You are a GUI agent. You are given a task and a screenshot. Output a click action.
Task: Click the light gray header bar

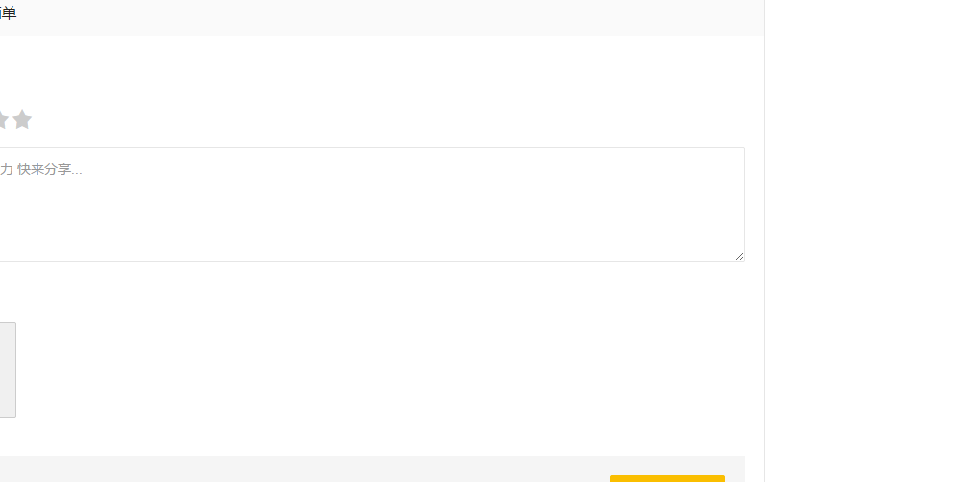pos(384,17)
